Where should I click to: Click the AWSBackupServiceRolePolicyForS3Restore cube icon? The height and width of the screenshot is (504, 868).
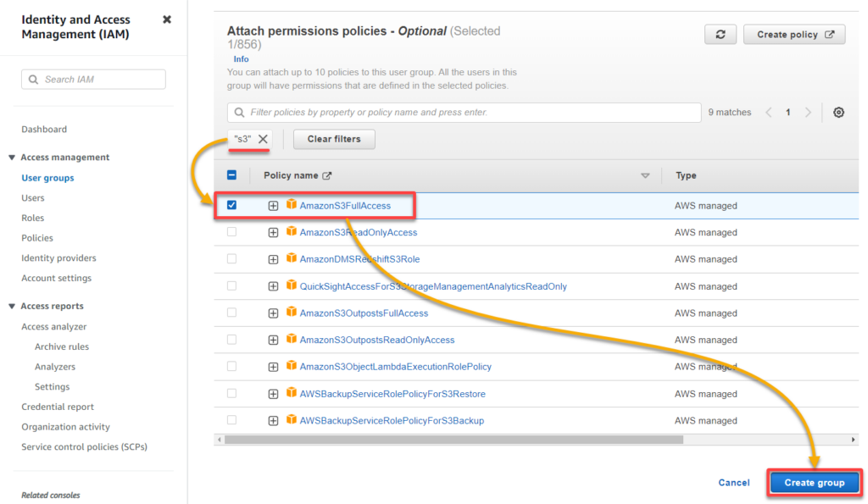coord(292,393)
